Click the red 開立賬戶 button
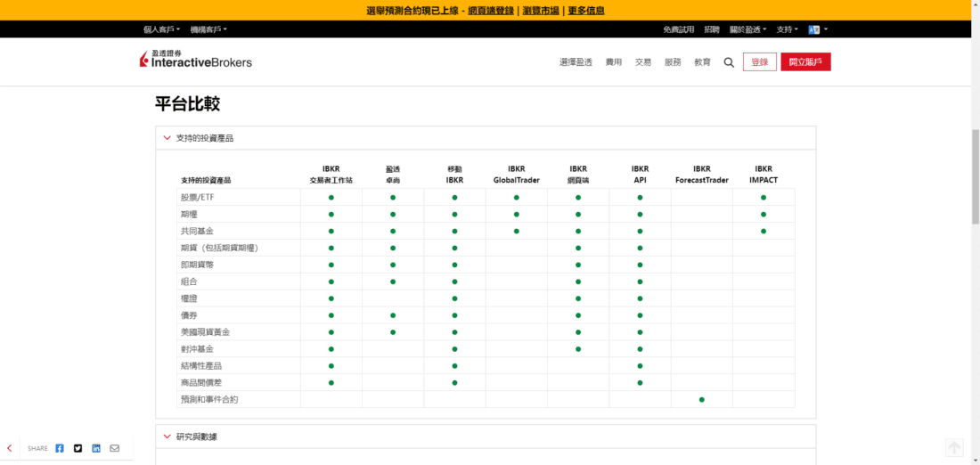This screenshot has height=465, width=980. click(805, 62)
